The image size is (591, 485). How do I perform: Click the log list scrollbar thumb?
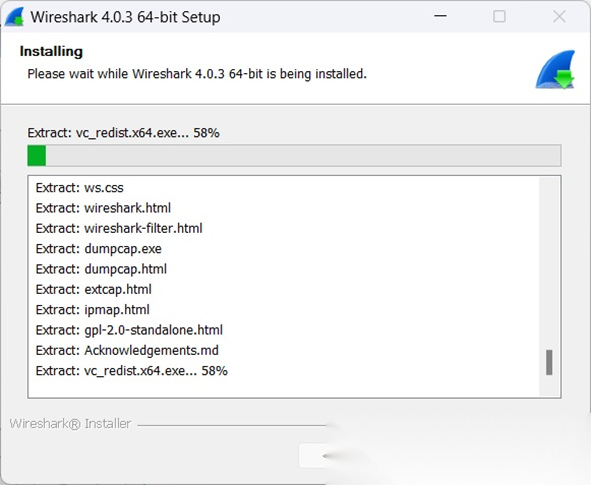click(549, 362)
